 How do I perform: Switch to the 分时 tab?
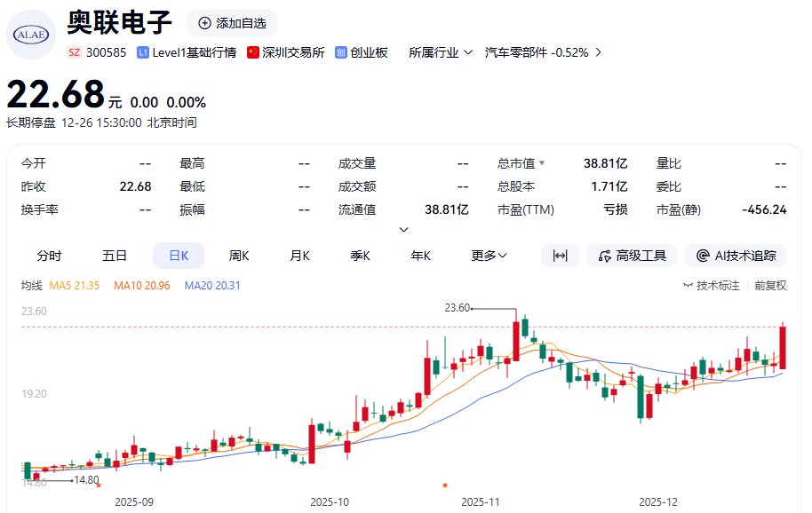pos(49,256)
